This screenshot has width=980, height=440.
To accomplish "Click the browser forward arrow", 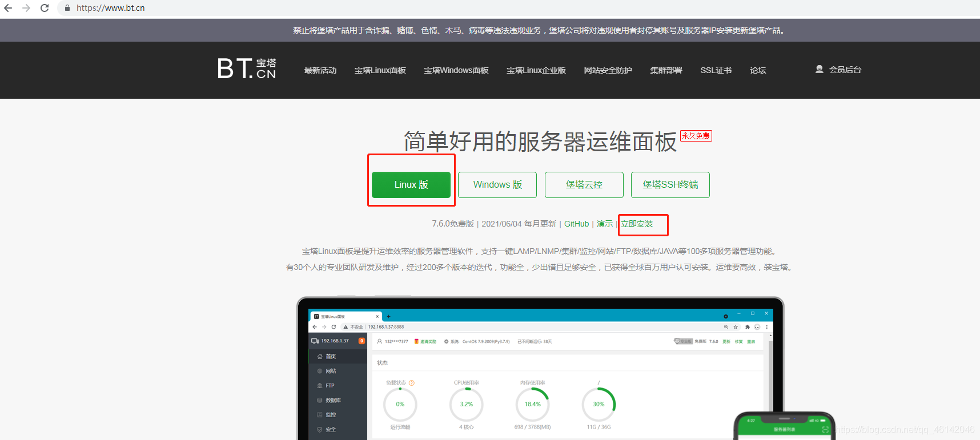I will point(26,8).
